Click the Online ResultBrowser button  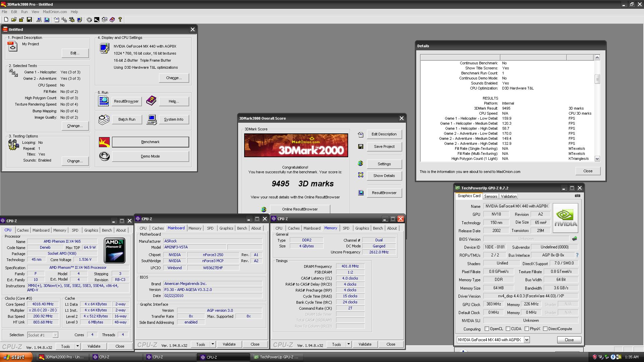pyautogui.click(x=300, y=209)
